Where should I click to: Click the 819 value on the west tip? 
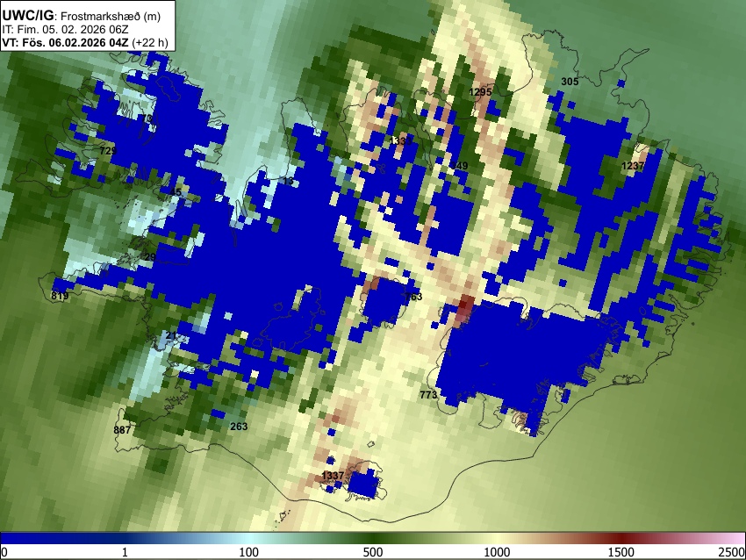coord(60,296)
